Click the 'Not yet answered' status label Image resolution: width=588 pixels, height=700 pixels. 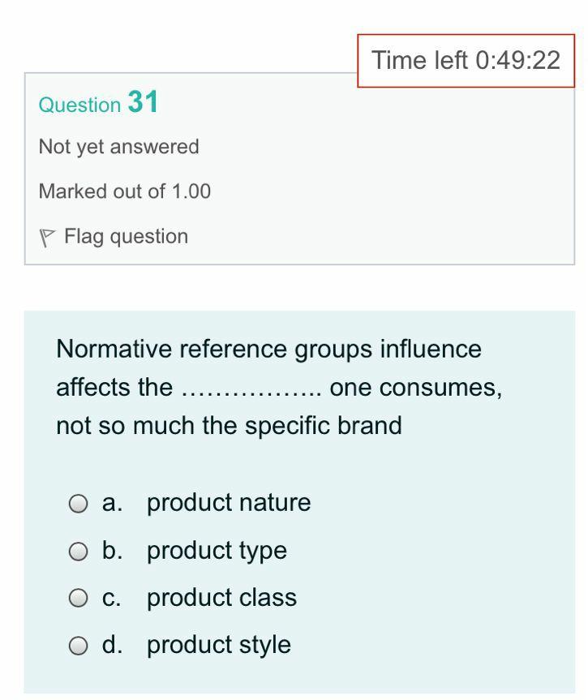click(118, 147)
